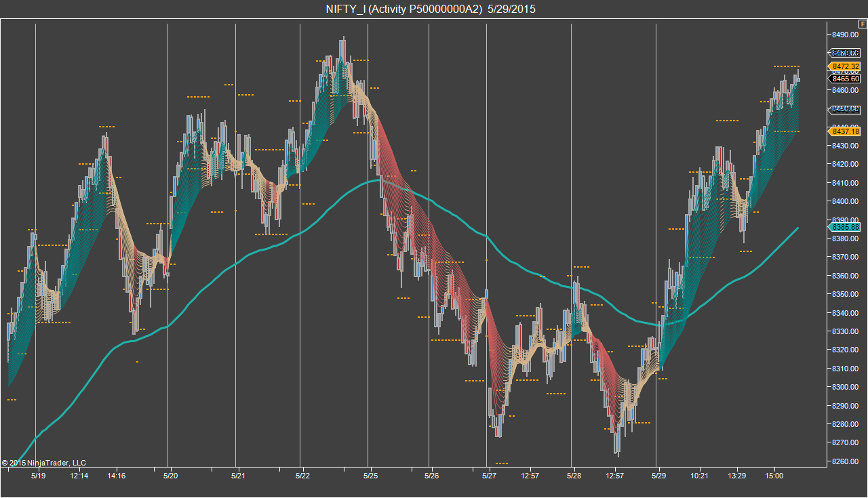Click the chart title NIFTY_I (Activity P50000000A2)

[x=405, y=9]
